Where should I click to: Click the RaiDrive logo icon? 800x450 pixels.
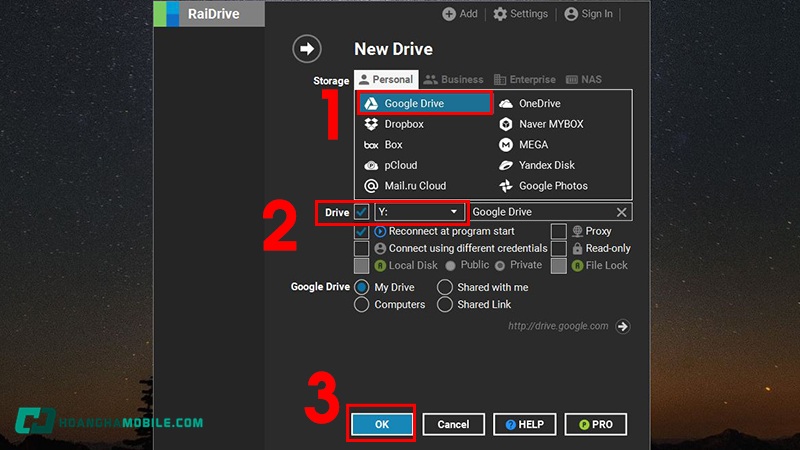(x=166, y=14)
